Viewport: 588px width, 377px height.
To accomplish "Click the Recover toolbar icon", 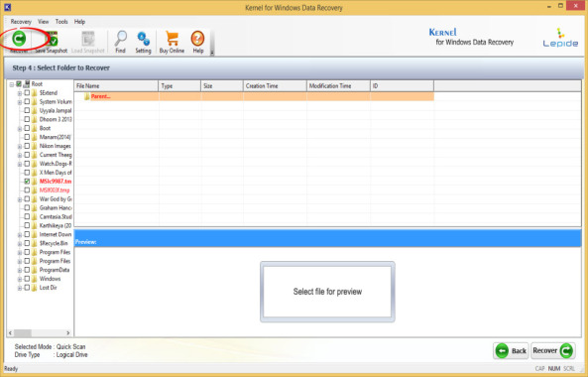I will point(19,39).
